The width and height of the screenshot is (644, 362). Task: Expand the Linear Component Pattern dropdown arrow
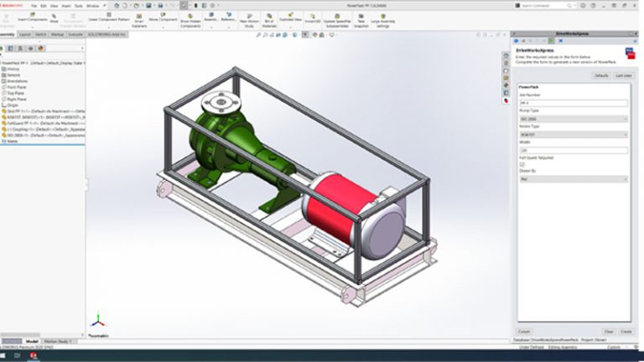tap(109, 27)
